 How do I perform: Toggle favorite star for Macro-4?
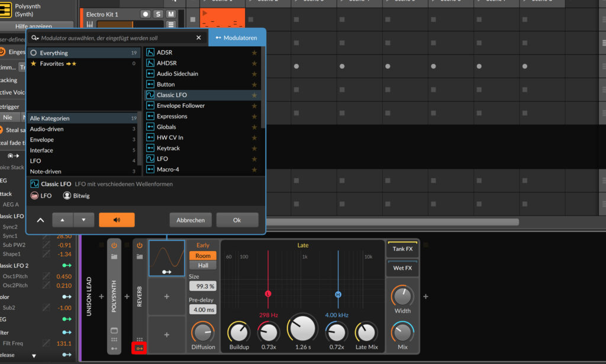click(254, 169)
